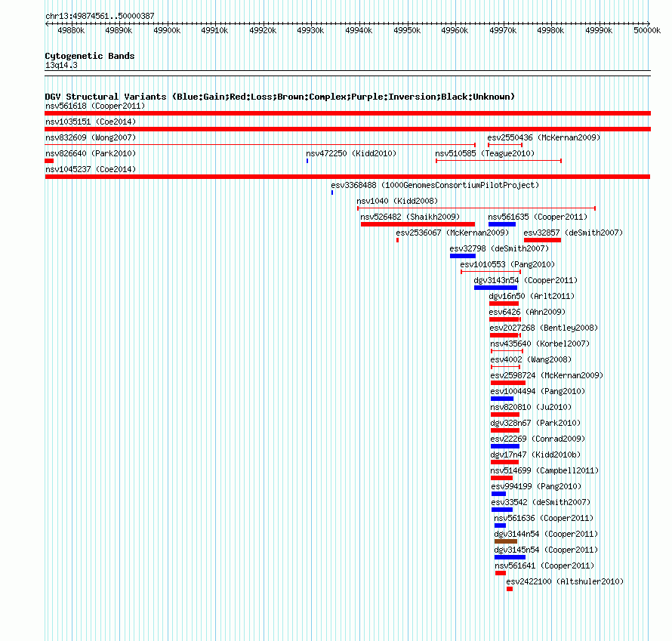Click the blue esv32798 (deSmith2007) bar

pos(462,256)
